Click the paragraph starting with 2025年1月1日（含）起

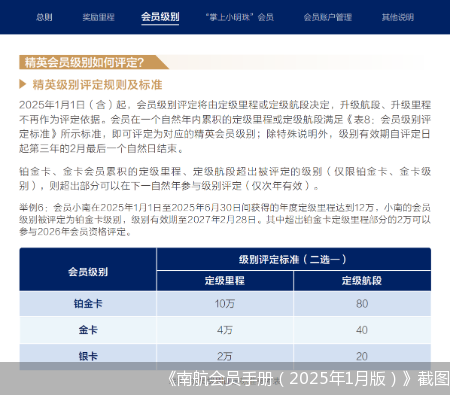coord(225,127)
